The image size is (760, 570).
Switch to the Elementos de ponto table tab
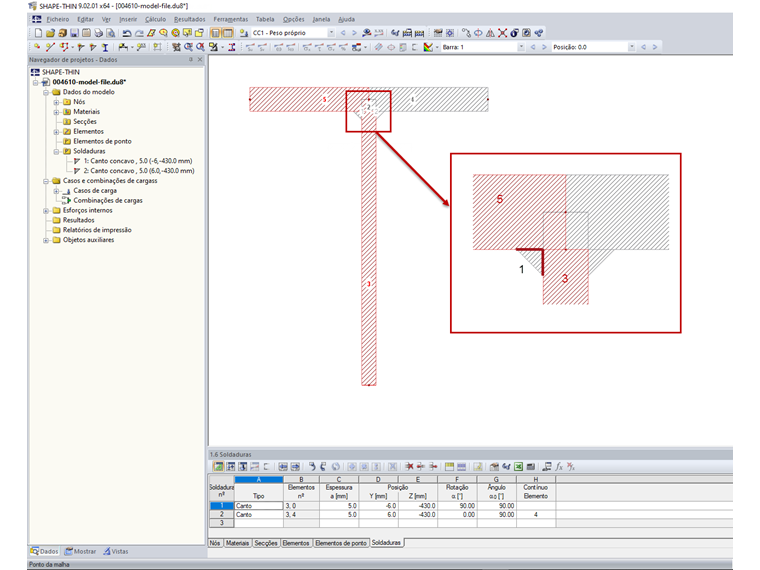click(341, 543)
